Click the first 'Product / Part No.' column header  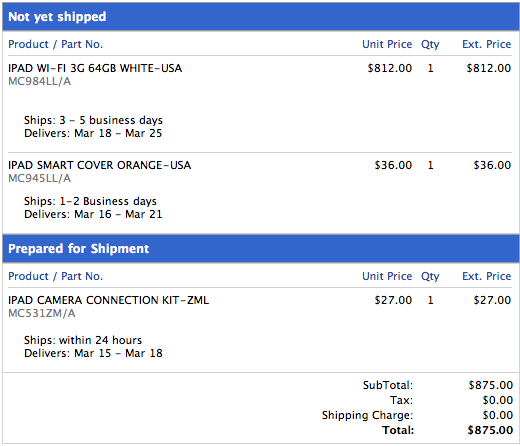click(56, 44)
